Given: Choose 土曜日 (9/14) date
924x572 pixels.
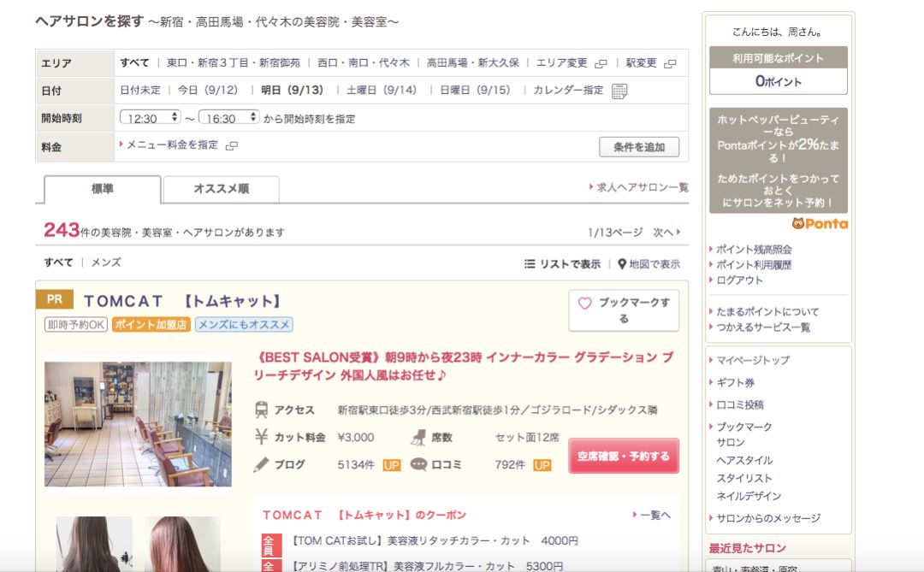Looking at the screenshot, I should (x=382, y=90).
